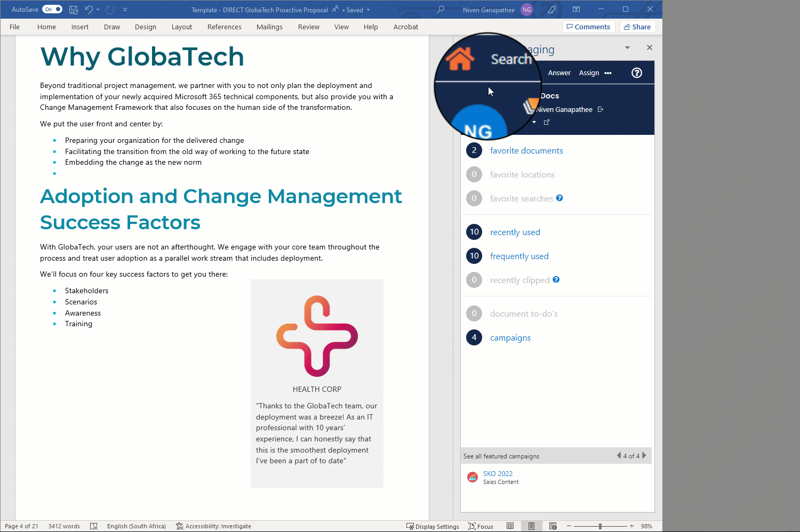Open Ribbon Display Options
Image resolution: width=800 pixels, height=532 pixels.
[x=577, y=10]
